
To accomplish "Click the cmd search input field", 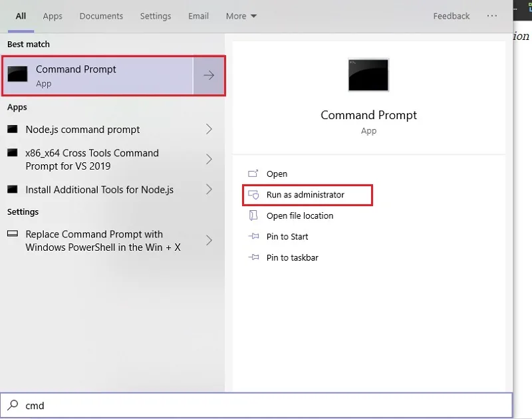I will (256, 406).
